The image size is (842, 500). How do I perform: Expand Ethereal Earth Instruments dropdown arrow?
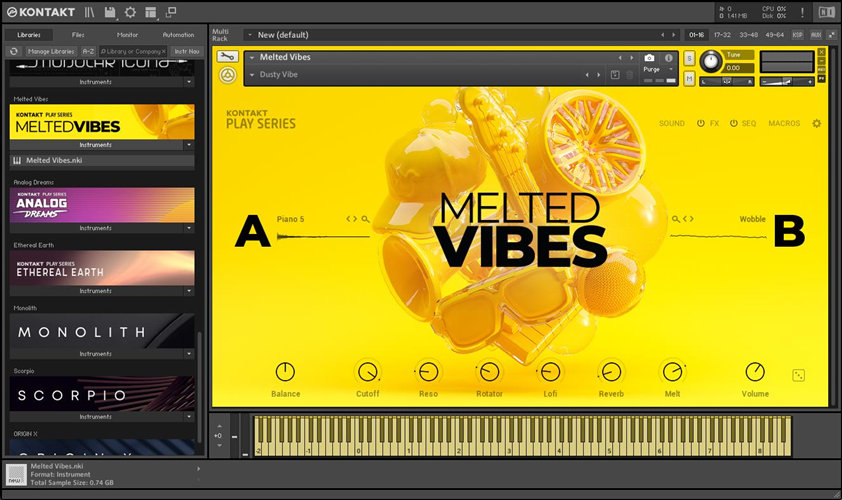tap(188, 291)
